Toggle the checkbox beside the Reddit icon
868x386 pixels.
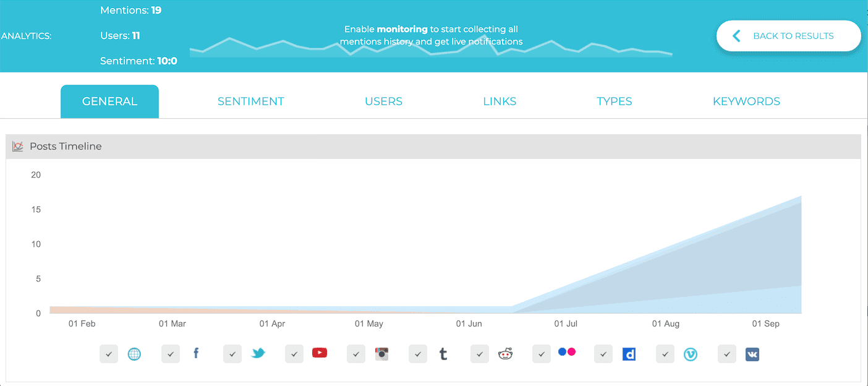tap(480, 354)
